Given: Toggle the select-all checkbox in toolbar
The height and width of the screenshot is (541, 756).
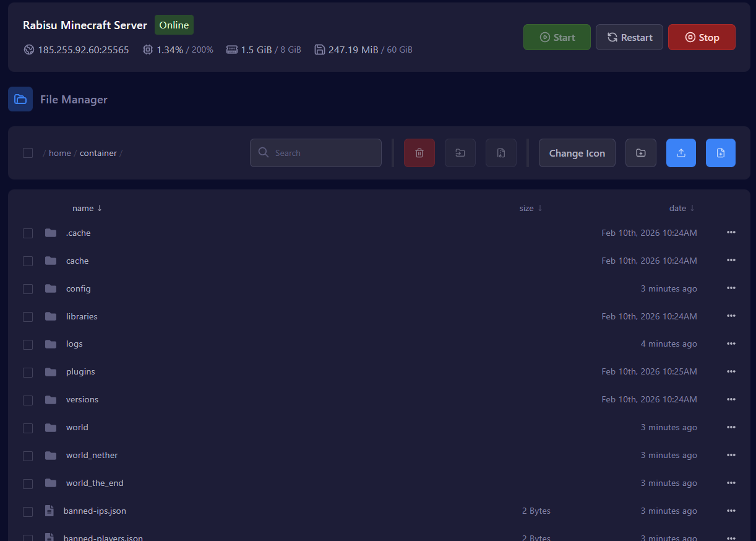Looking at the screenshot, I should pyautogui.click(x=27, y=153).
